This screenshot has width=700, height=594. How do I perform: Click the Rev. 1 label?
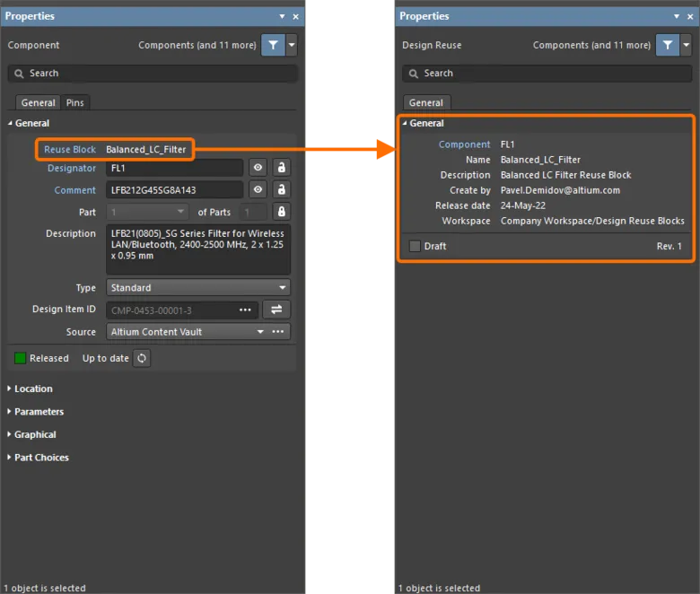coord(669,247)
